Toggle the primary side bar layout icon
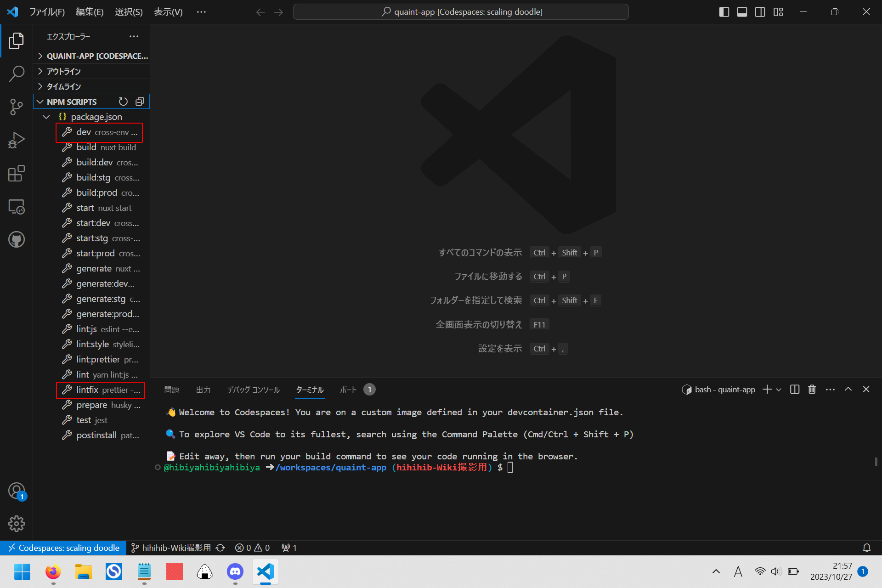The width and height of the screenshot is (882, 588). 724,12
